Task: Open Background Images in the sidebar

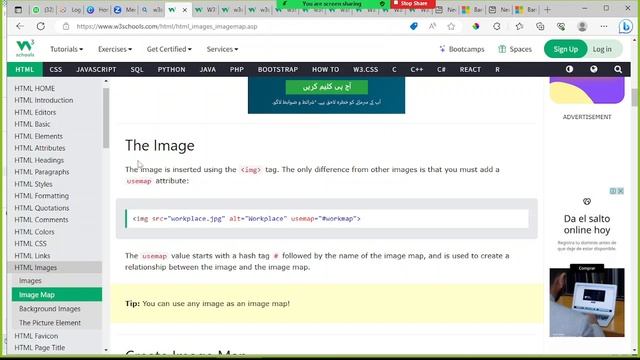Action: coord(49,309)
